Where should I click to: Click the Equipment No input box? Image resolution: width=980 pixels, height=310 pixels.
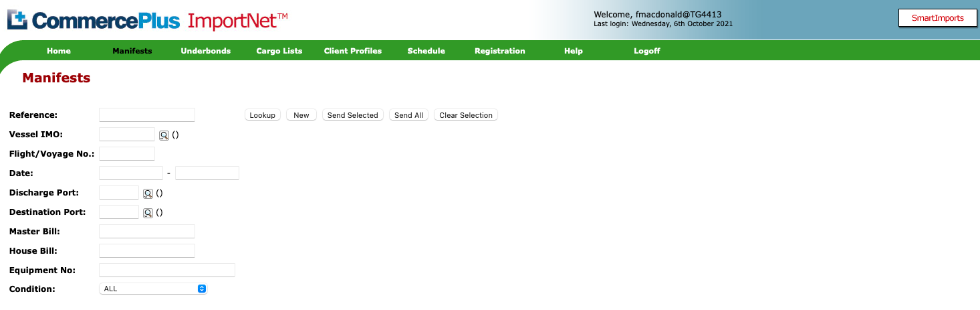tap(167, 270)
